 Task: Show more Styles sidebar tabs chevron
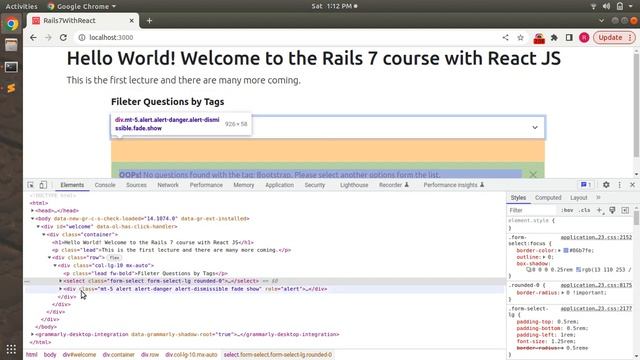[x=598, y=198]
